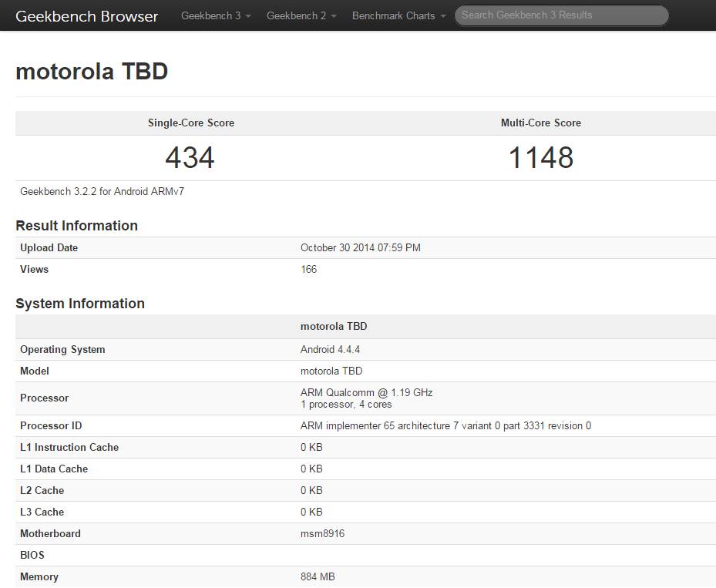
Task: Click the 884 MB memory value
Action: tap(318, 577)
